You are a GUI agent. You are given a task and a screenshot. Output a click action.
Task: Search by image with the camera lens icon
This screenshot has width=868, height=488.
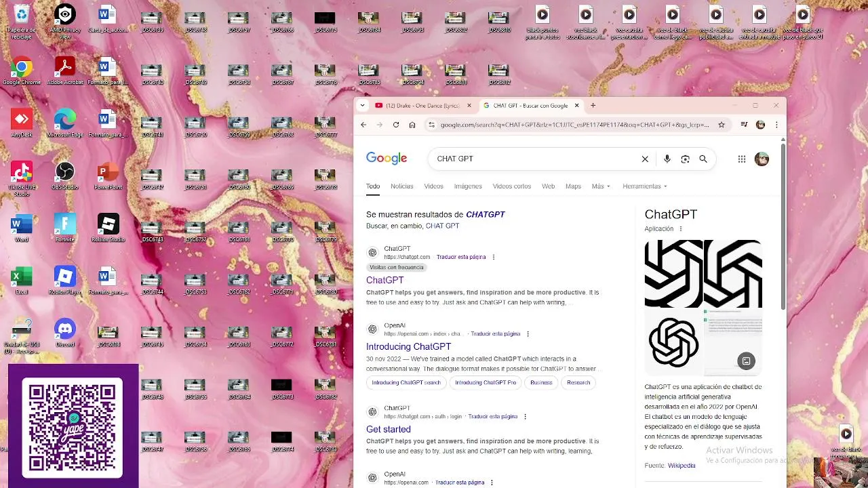(685, 159)
